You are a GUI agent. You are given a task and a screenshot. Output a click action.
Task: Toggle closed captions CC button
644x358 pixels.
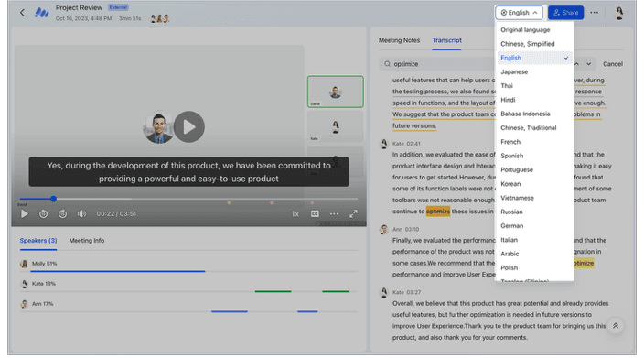tap(315, 213)
